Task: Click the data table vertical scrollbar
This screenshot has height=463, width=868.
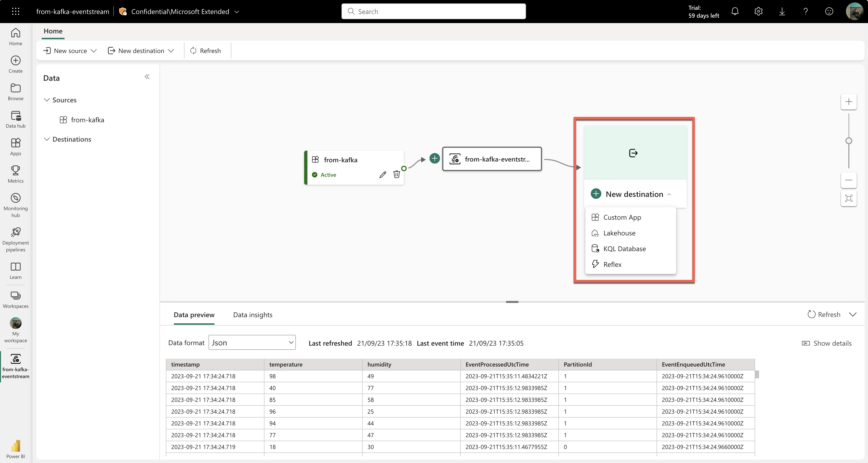Action: 757,374
